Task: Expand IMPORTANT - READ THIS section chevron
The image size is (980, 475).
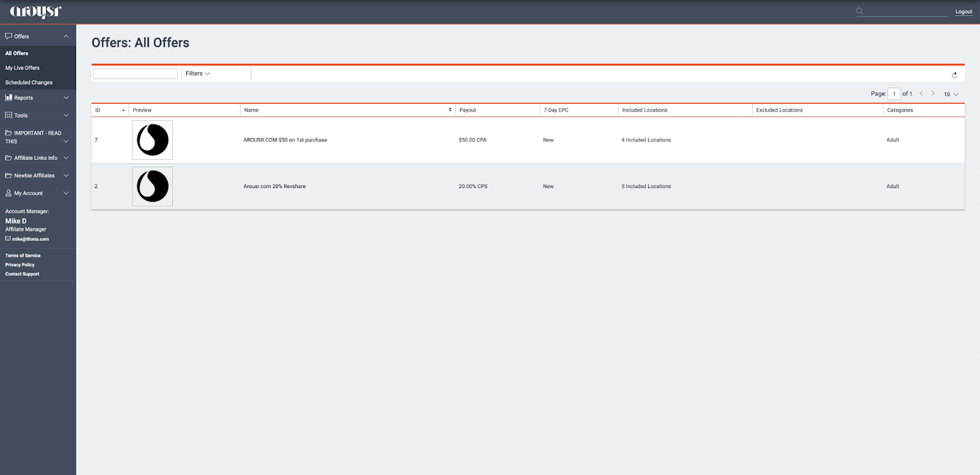Action: click(66, 142)
